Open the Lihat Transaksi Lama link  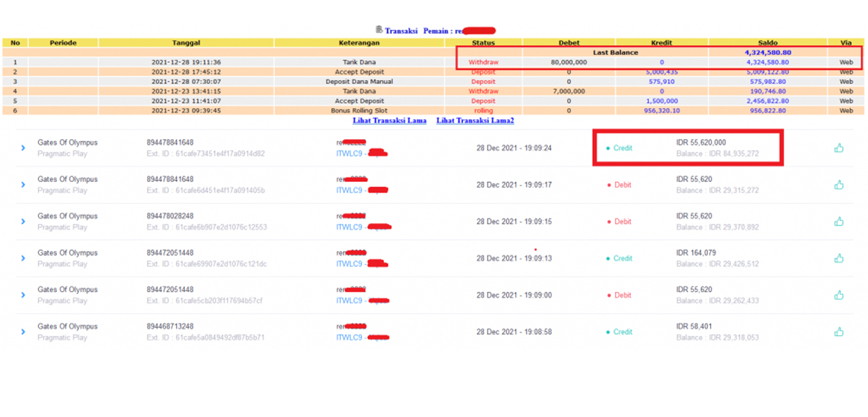pos(389,120)
